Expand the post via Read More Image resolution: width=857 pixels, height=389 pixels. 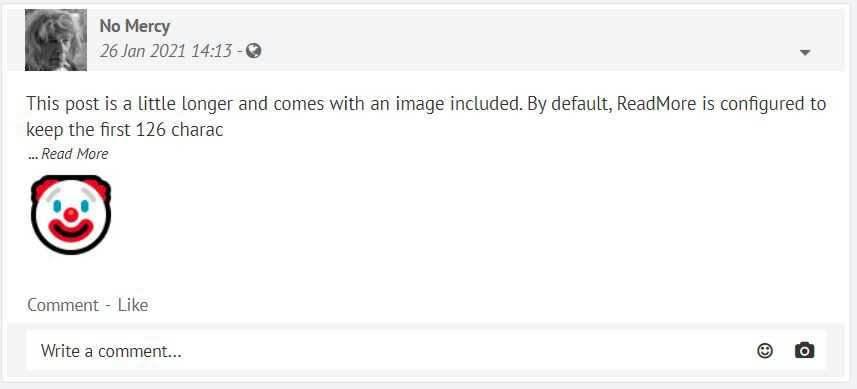point(75,154)
